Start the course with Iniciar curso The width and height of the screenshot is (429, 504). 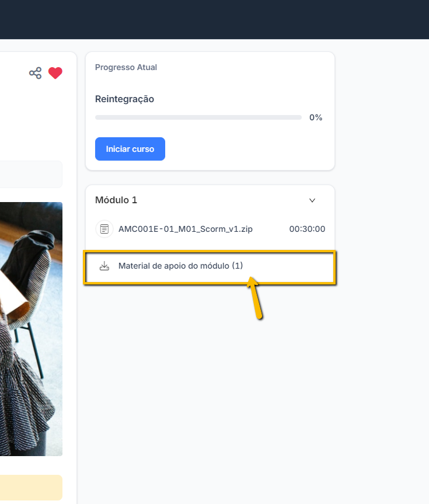tap(130, 149)
